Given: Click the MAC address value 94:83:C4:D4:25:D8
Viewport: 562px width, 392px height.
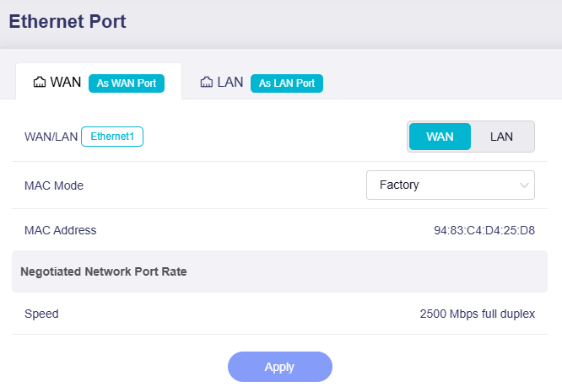Looking at the screenshot, I should 484,230.
